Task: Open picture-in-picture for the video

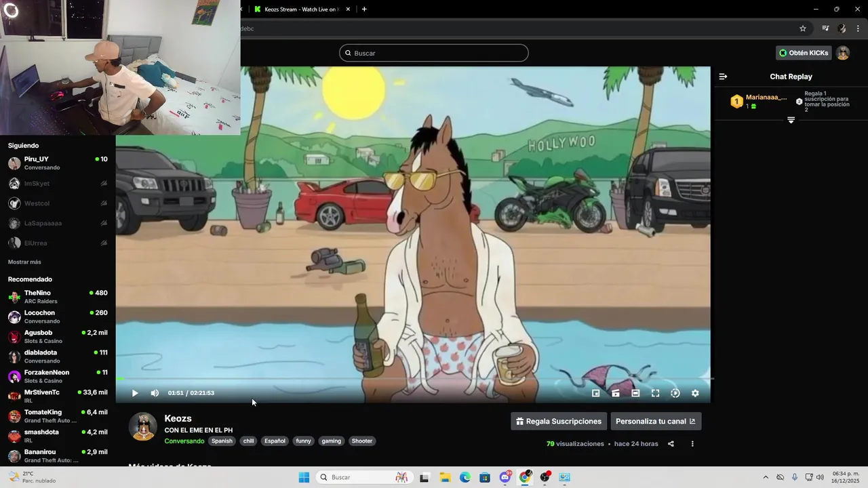Action: pos(596,393)
